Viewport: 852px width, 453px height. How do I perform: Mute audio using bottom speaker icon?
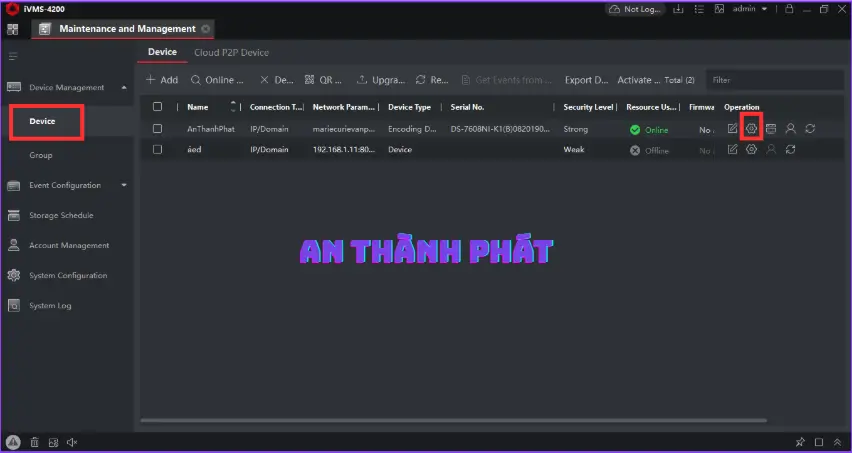coord(72,442)
